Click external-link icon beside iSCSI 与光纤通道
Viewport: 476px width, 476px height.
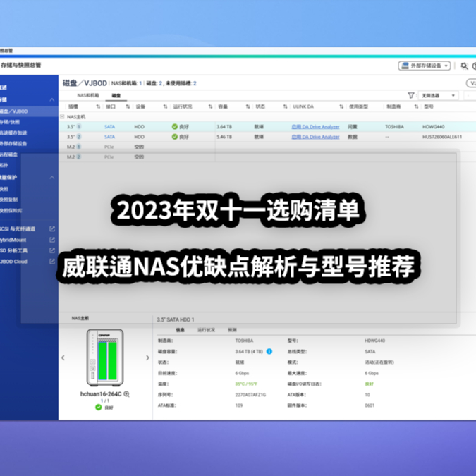[x=52, y=228]
